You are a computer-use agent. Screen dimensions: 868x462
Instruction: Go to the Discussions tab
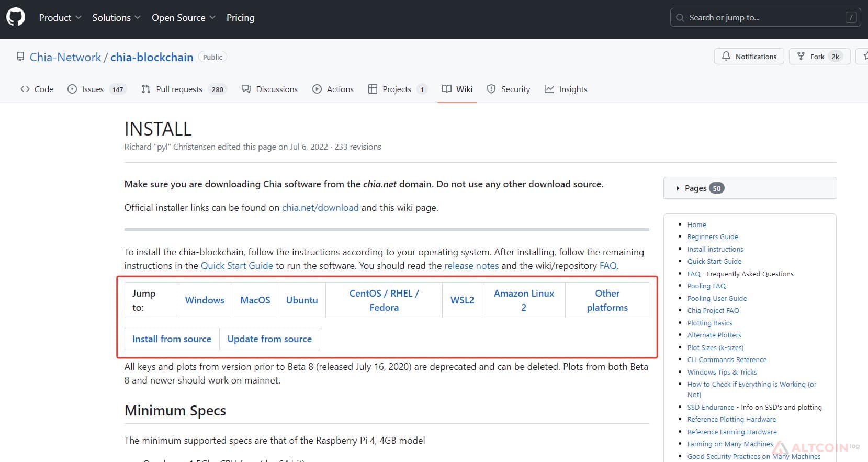[x=269, y=89]
